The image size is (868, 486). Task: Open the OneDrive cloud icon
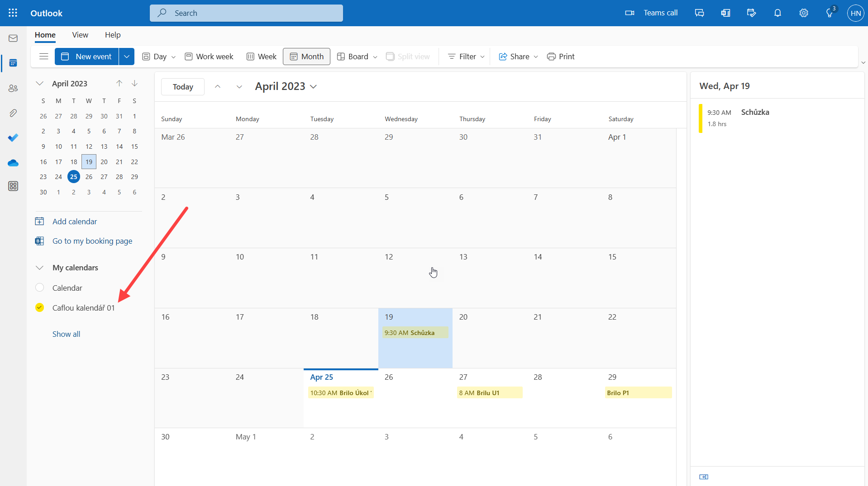(x=13, y=163)
